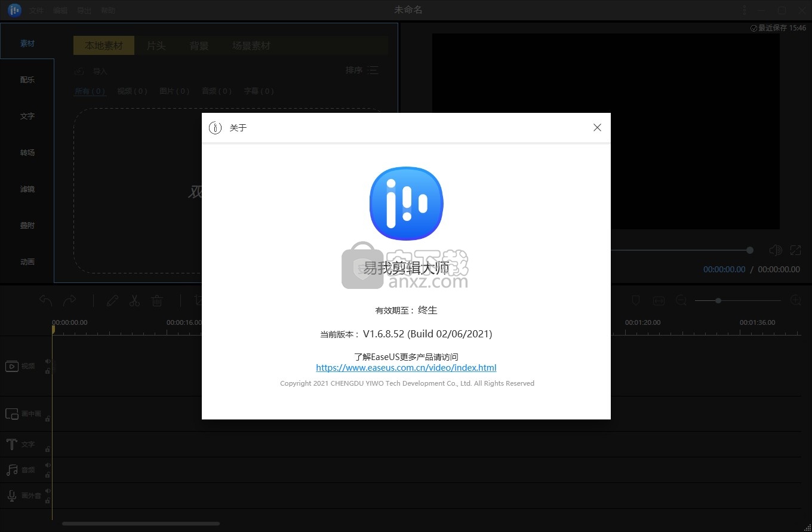Lock the 视频 track
Viewport: 812px width, 532px height.
tap(48, 371)
